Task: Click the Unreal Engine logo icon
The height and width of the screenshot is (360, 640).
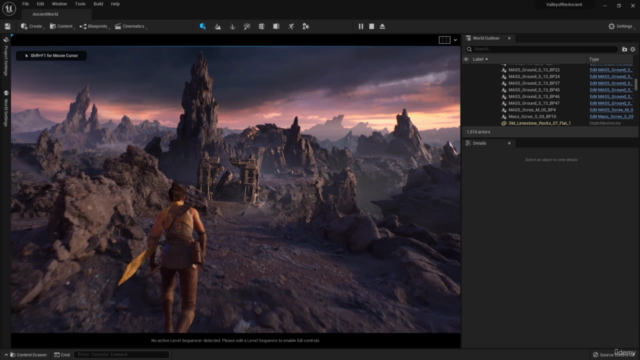Action: pos(9,9)
